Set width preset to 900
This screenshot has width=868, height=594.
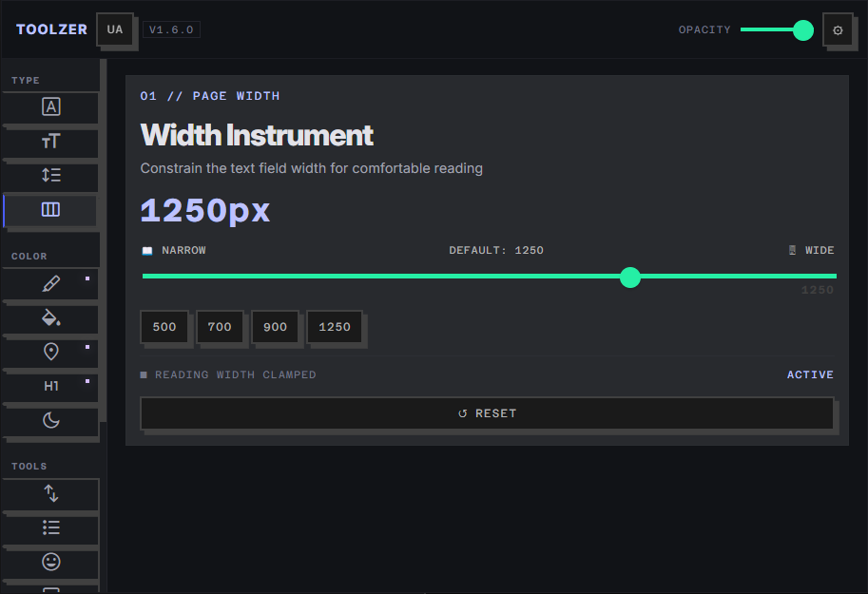(x=275, y=327)
